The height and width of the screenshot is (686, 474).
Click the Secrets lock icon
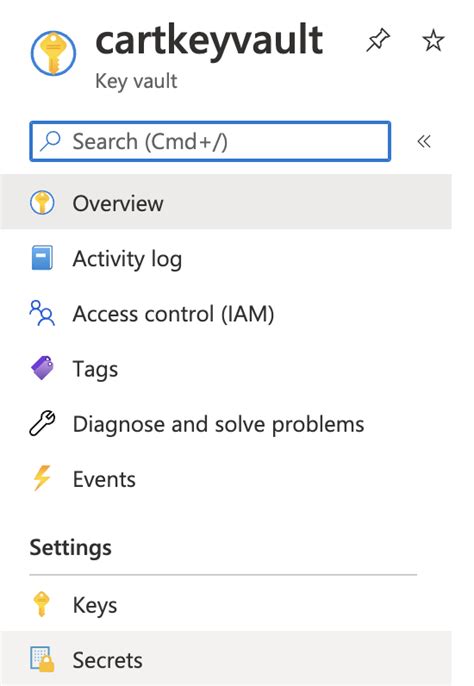click(42, 659)
